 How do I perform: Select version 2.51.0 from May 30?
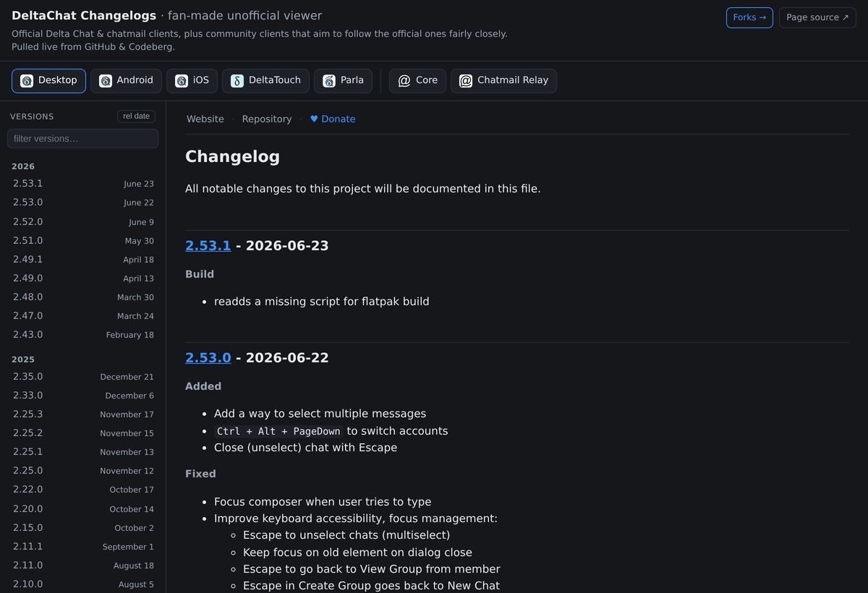82,241
